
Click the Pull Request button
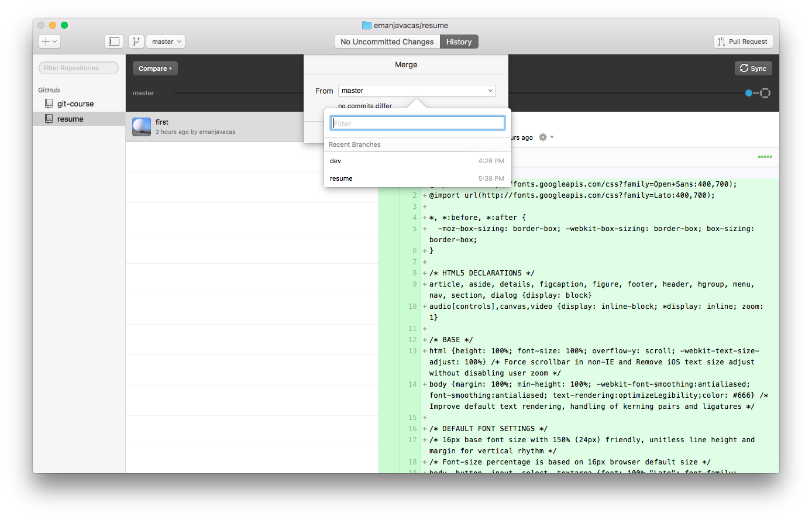coord(744,42)
